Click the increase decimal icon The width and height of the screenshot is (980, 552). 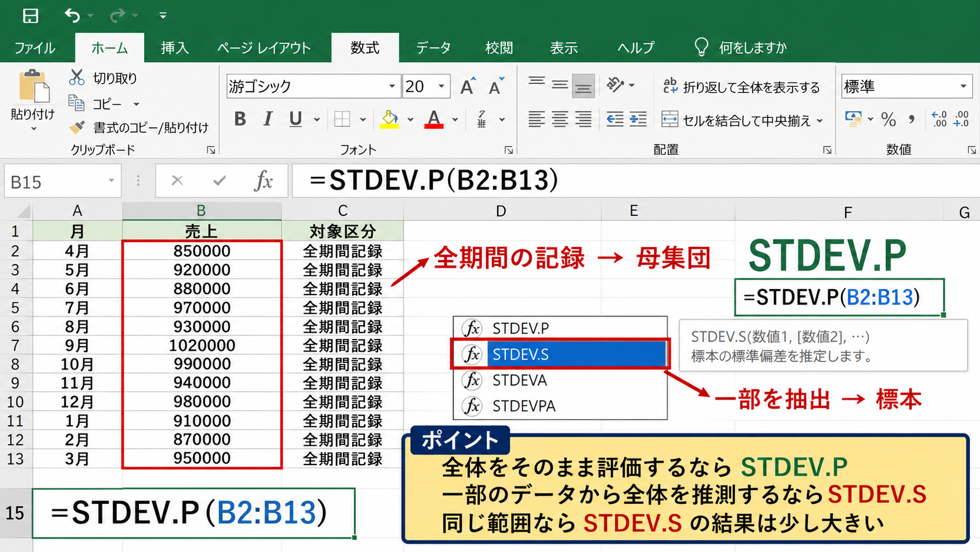pyautogui.click(x=939, y=119)
